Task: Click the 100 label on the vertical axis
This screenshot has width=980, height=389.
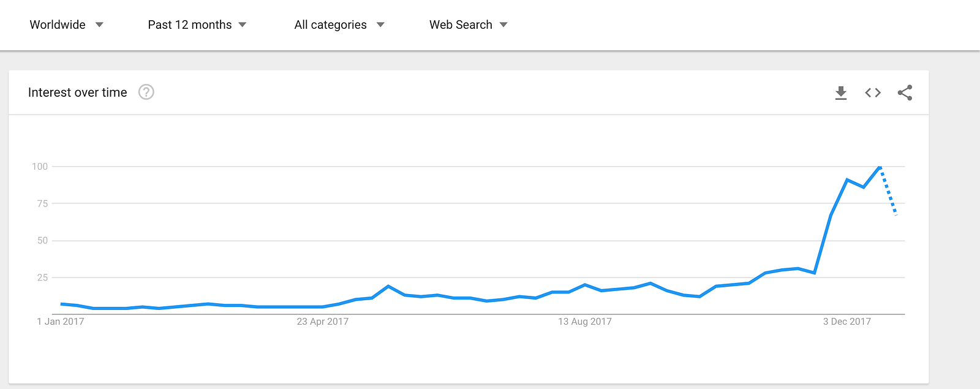Action: point(40,167)
